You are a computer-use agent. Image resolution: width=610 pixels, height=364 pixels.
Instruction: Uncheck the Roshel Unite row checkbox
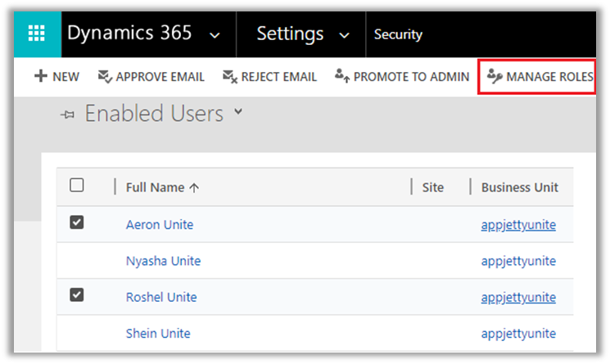tap(77, 296)
